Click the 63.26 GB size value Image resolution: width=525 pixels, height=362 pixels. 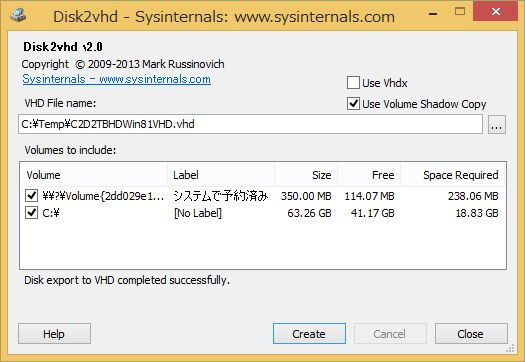pos(309,213)
